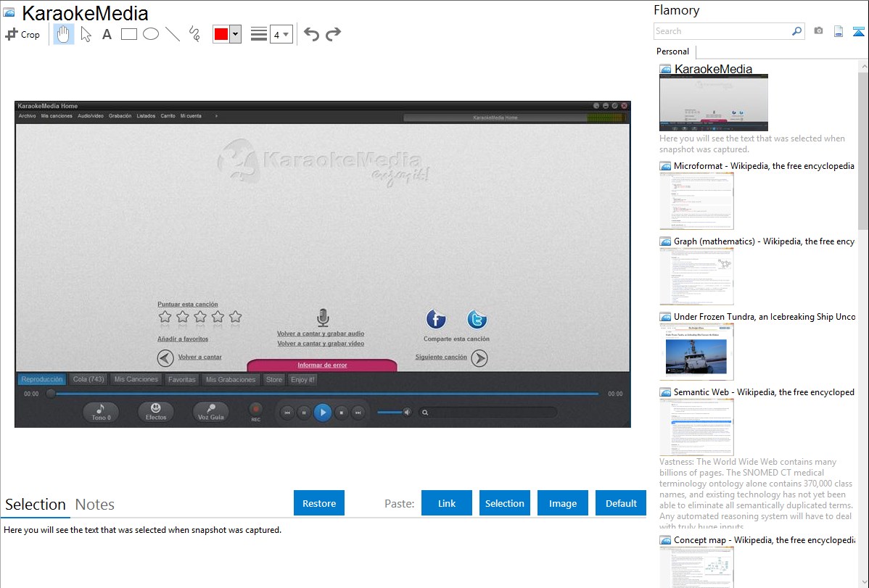This screenshot has width=869, height=588.
Task: Click the blue upload icon in Flamory header
Action: tap(858, 31)
